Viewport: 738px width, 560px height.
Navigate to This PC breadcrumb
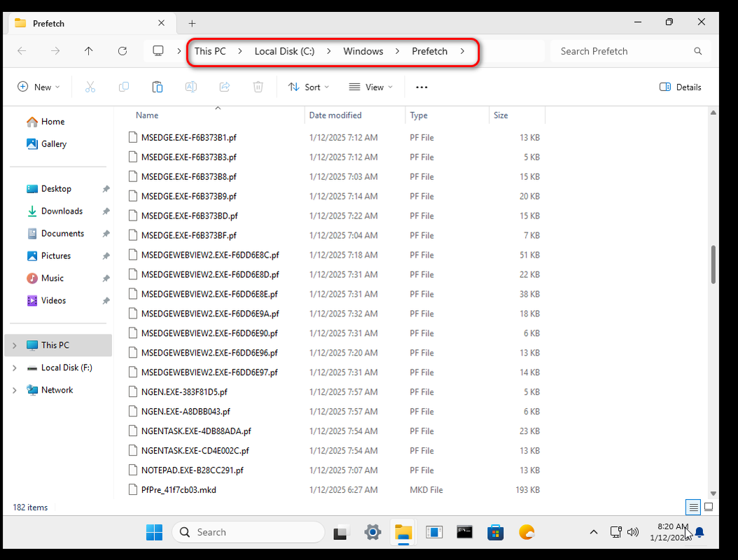click(210, 51)
